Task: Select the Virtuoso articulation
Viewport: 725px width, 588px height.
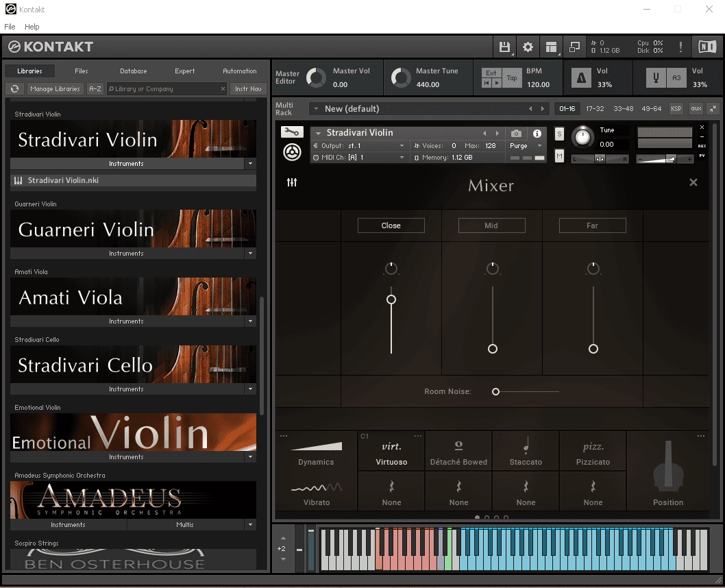Action: pos(391,451)
